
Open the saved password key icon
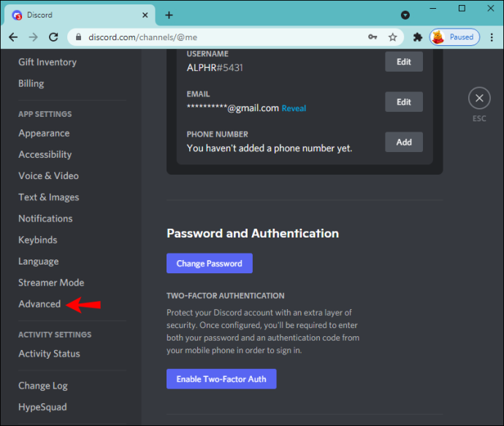click(373, 37)
